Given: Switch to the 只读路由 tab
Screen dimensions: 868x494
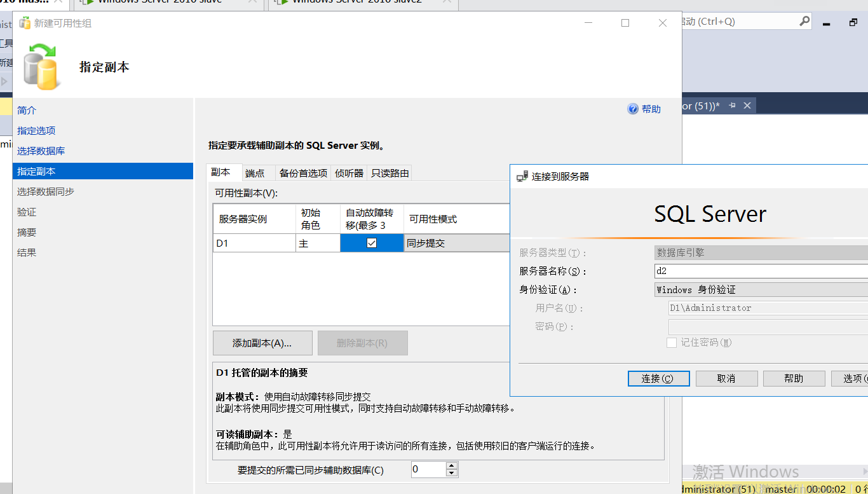Looking at the screenshot, I should coord(390,173).
